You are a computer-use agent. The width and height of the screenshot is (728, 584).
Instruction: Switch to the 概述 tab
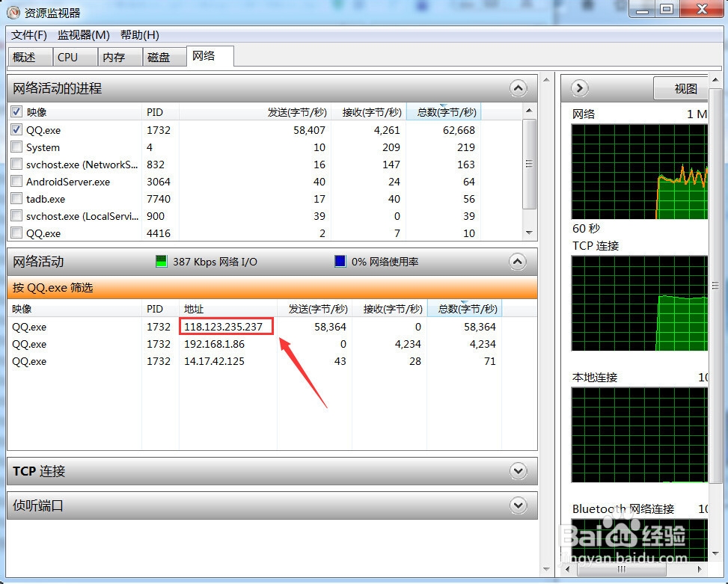(31, 57)
